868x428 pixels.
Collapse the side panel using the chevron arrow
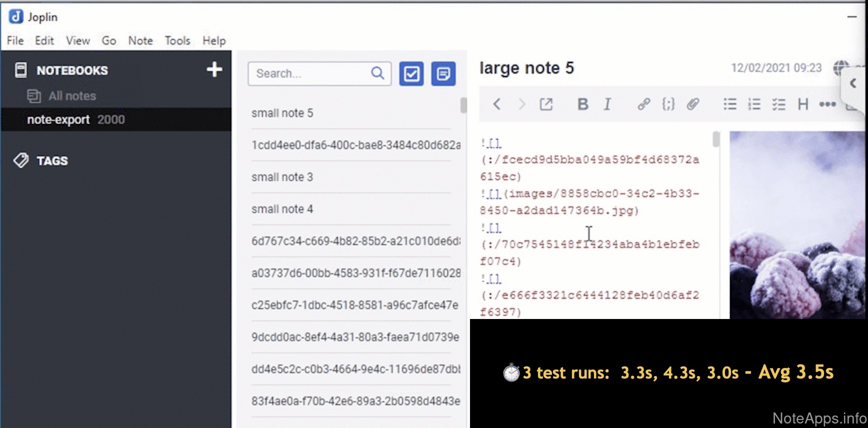tap(853, 83)
